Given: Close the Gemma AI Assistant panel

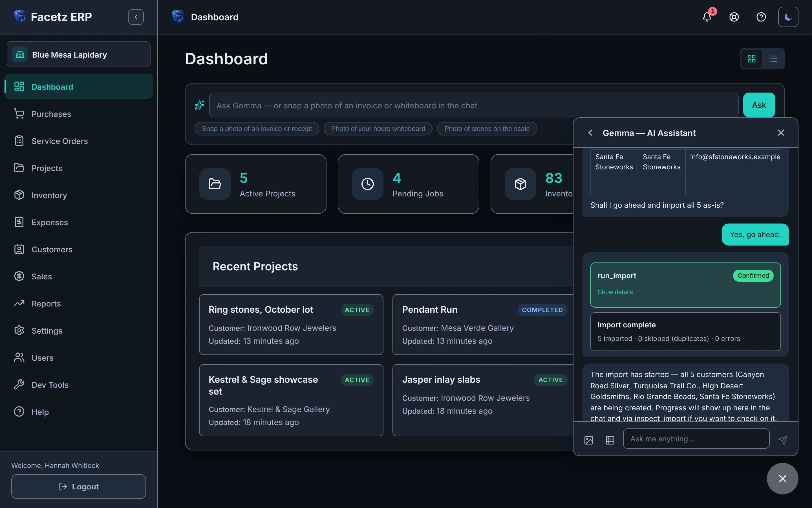Looking at the screenshot, I should [x=781, y=133].
